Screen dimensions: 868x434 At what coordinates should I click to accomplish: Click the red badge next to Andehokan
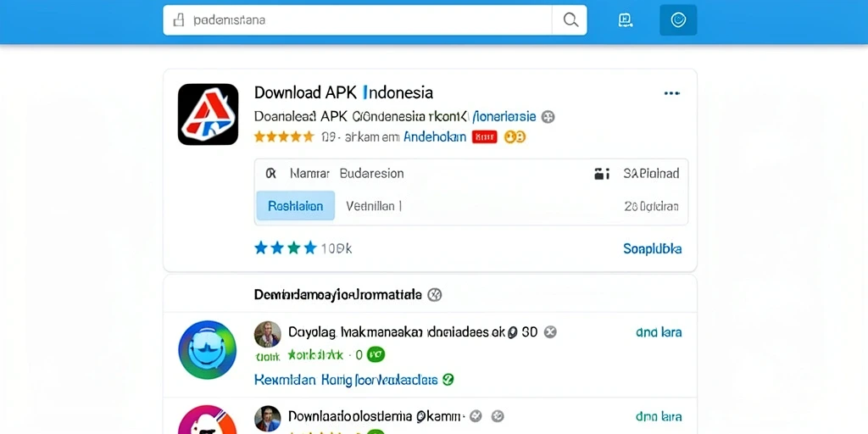tap(484, 136)
